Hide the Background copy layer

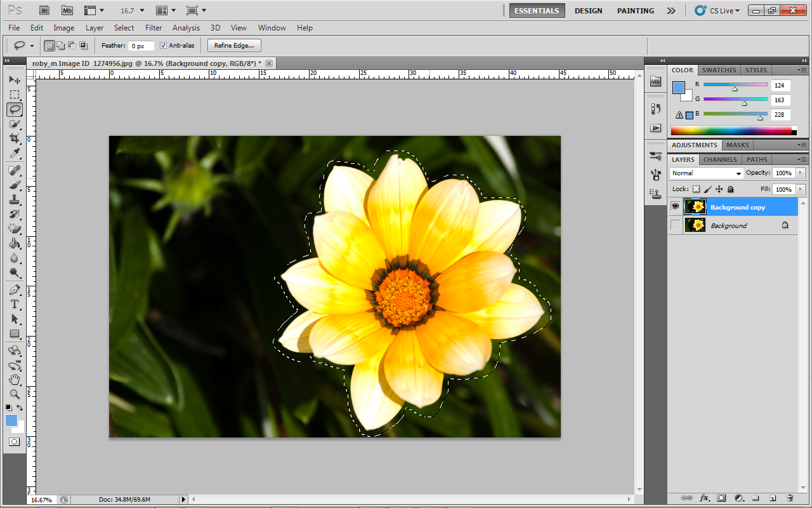pyautogui.click(x=675, y=206)
